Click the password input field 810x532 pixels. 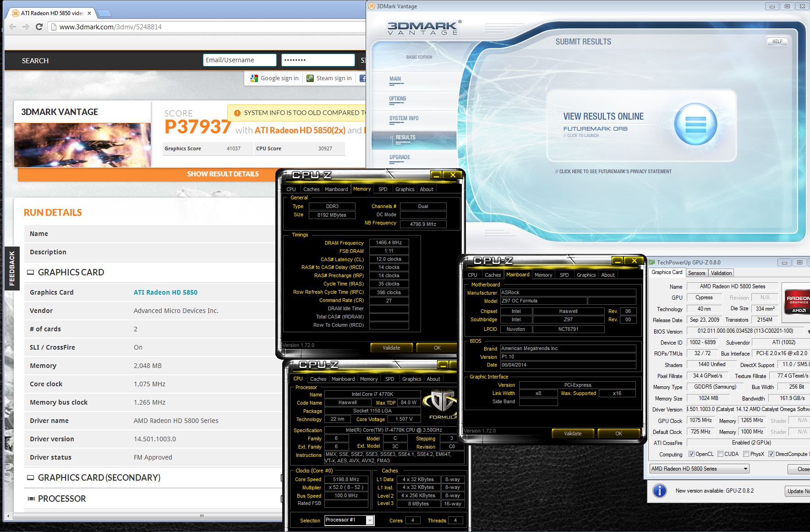tap(318, 60)
